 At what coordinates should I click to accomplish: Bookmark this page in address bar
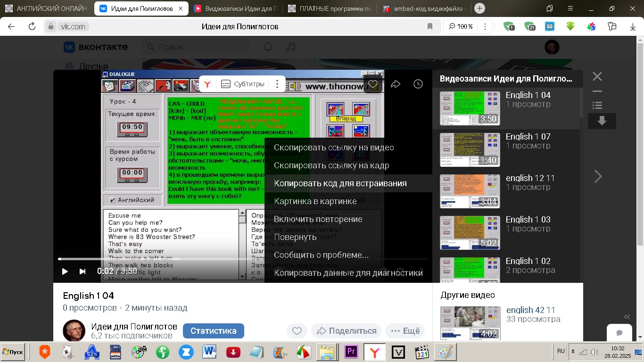[430, 26]
